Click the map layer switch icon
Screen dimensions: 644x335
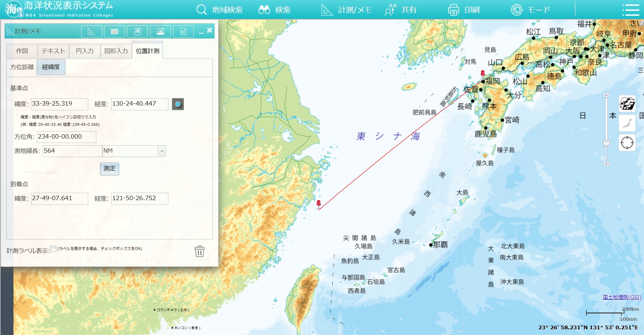(627, 103)
